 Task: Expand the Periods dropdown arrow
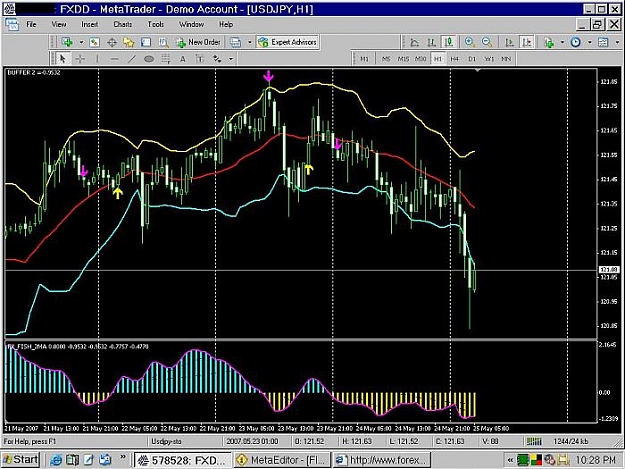click(589, 42)
